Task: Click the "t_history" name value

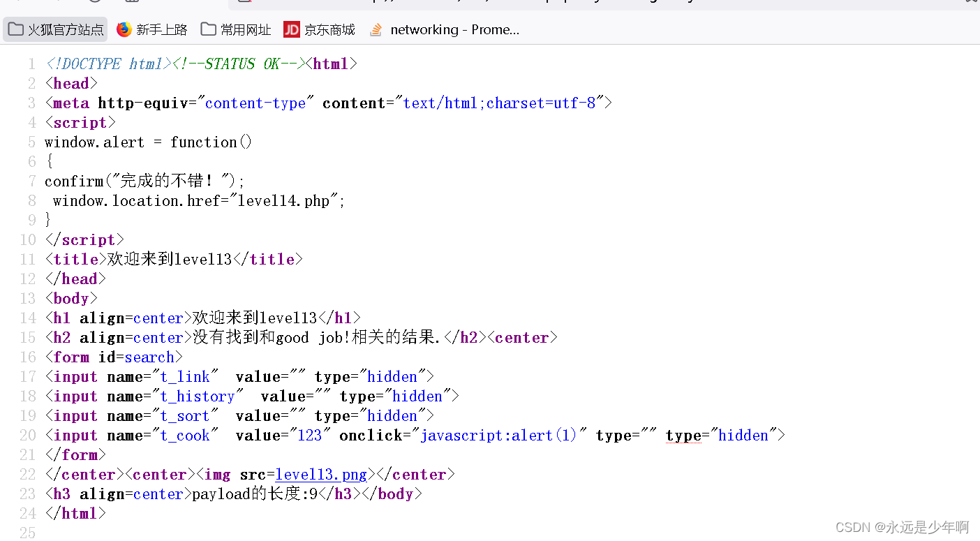Action: pyautogui.click(x=198, y=397)
